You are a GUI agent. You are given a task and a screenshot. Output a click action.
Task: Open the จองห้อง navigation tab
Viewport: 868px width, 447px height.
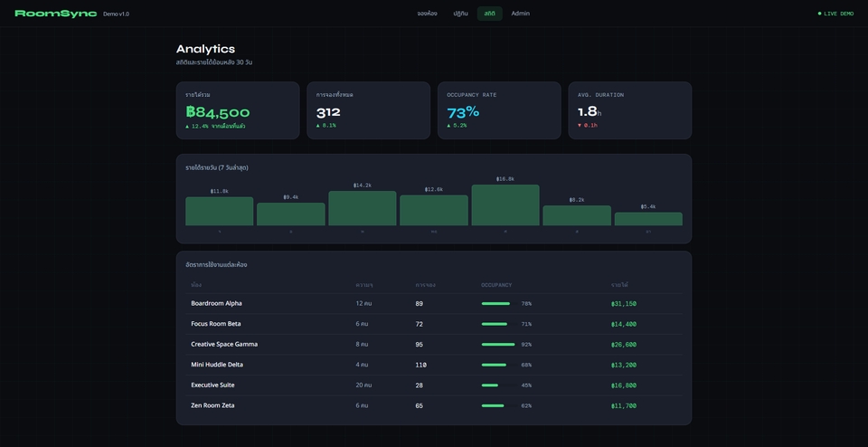[427, 14]
